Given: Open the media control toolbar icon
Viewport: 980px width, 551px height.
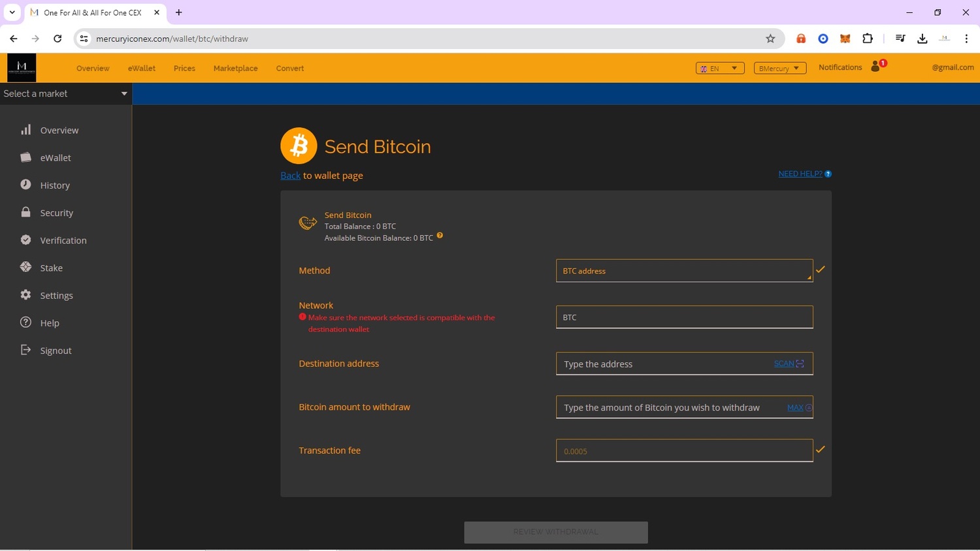Looking at the screenshot, I should tap(900, 39).
